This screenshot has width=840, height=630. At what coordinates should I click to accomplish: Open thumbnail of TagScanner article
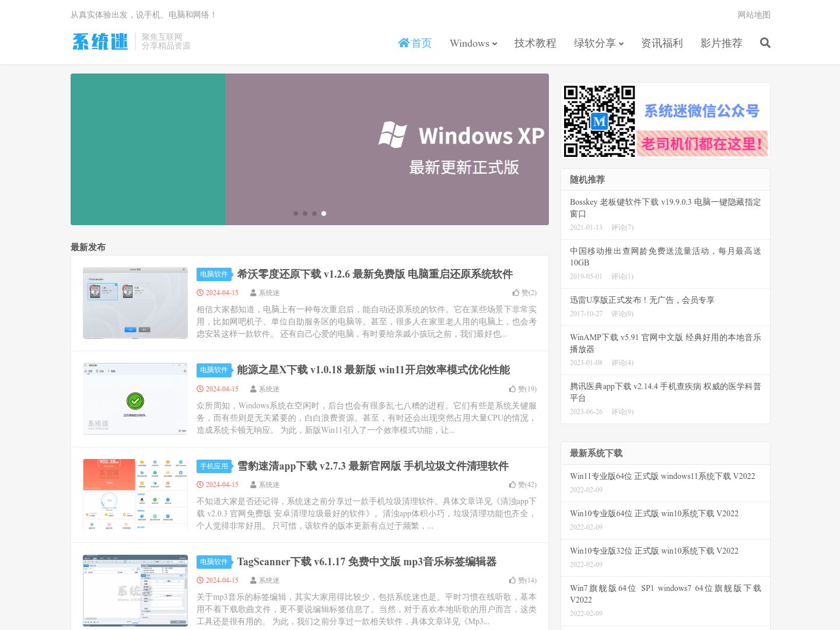(135, 590)
